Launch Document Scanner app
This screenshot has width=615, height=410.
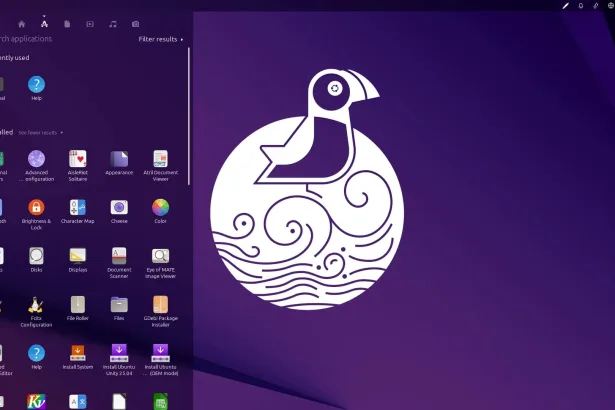pos(119,256)
